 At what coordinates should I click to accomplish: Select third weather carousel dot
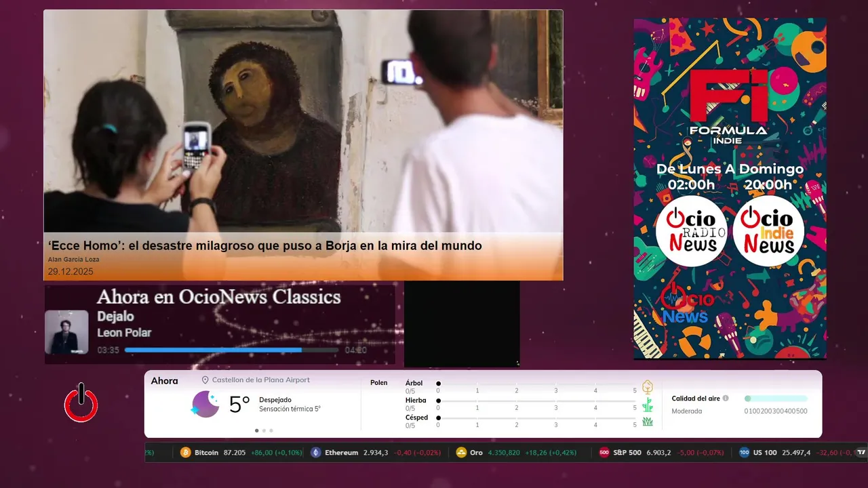pos(271,430)
